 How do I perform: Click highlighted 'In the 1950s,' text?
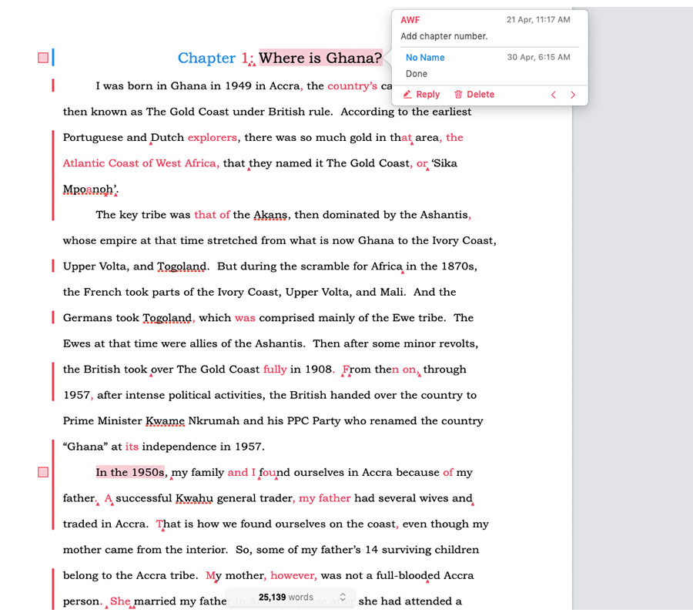coord(130,472)
